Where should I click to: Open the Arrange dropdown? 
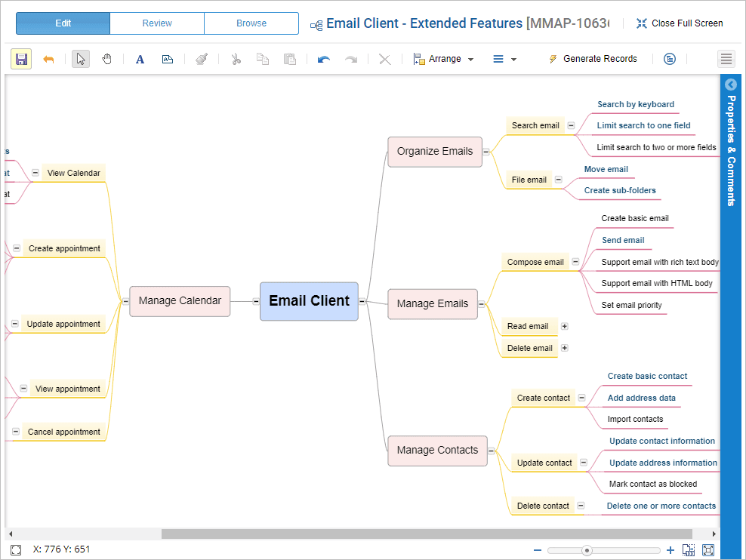[x=444, y=59]
